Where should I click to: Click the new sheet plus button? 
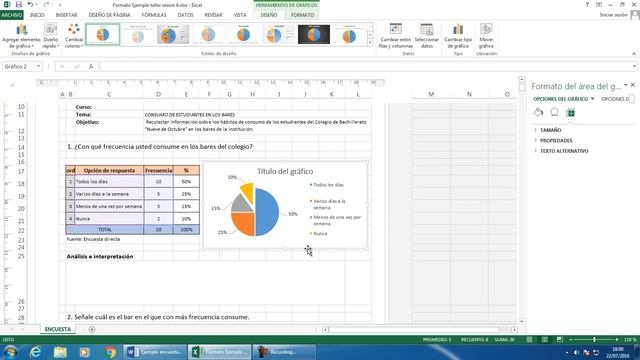[x=92, y=329]
